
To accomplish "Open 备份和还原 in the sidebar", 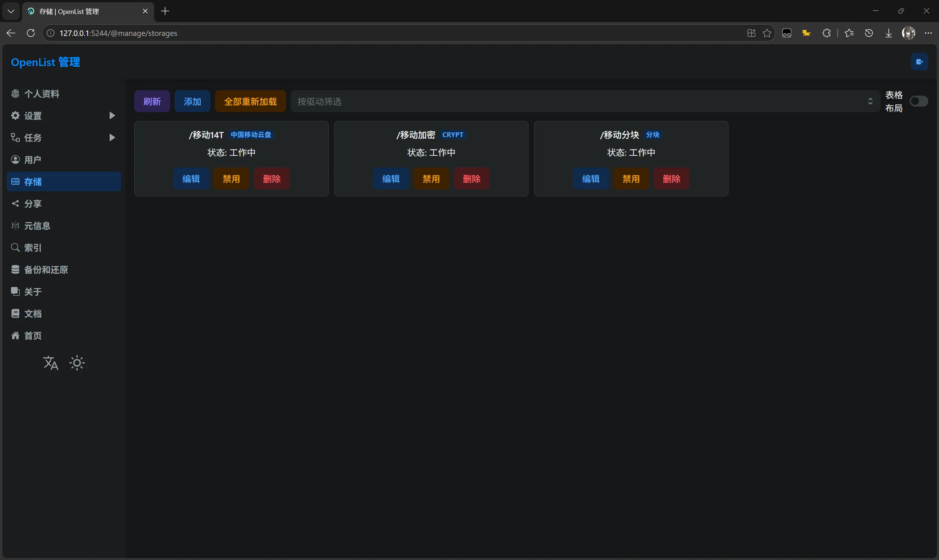I will (64, 269).
